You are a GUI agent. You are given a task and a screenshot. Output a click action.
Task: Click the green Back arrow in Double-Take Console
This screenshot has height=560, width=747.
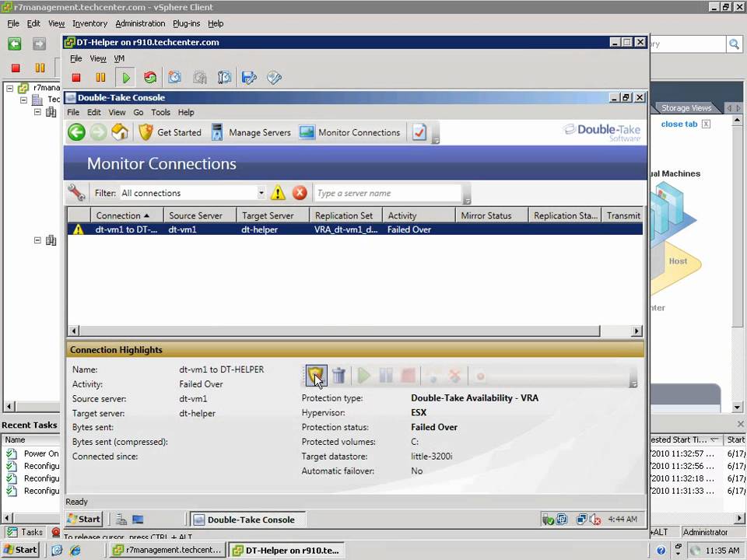(76, 132)
